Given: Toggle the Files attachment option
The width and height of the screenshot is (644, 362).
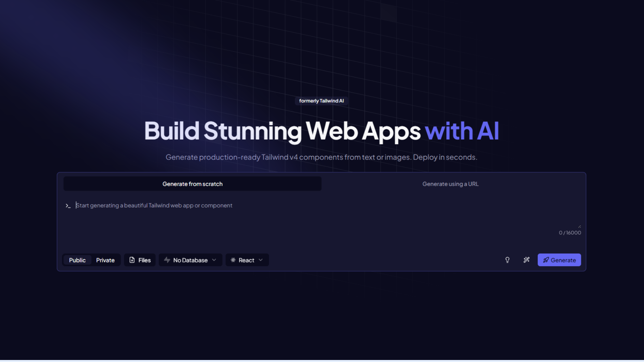Looking at the screenshot, I should (x=140, y=260).
